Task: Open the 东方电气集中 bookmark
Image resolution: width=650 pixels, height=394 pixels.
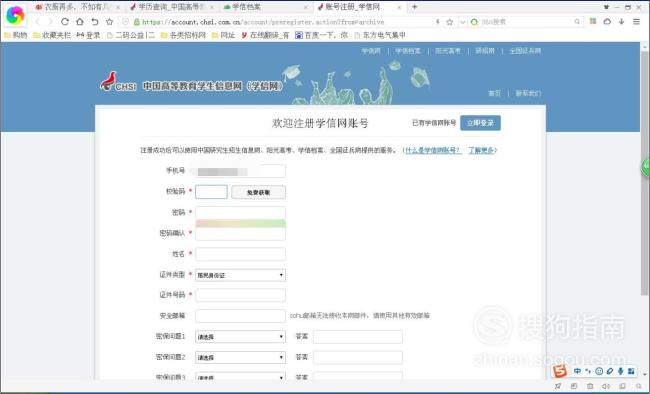Action: (380, 35)
